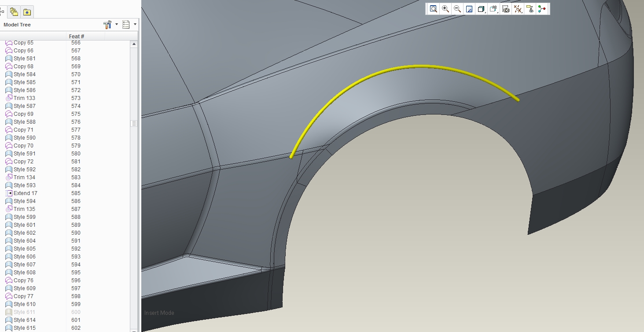Viewport: 644px width, 332px height.
Task: Click the scroll up arrow of Model Tree
Action: click(134, 44)
